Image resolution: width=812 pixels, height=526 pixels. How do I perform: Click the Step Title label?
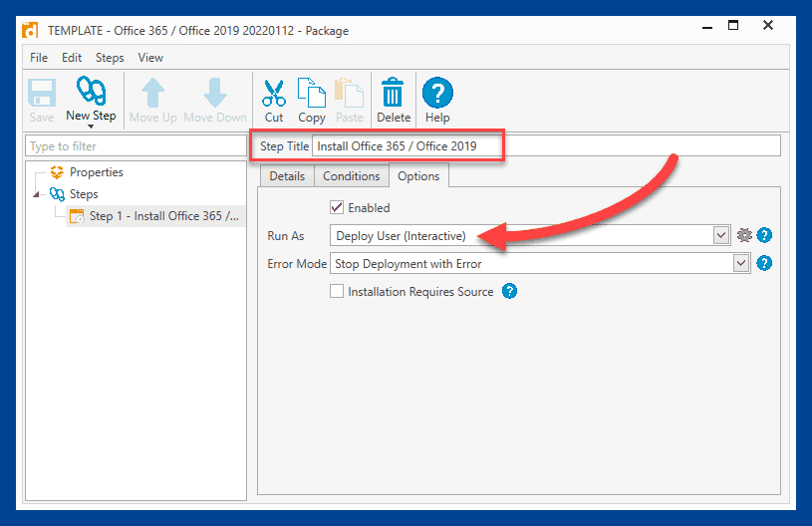[284, 146]
